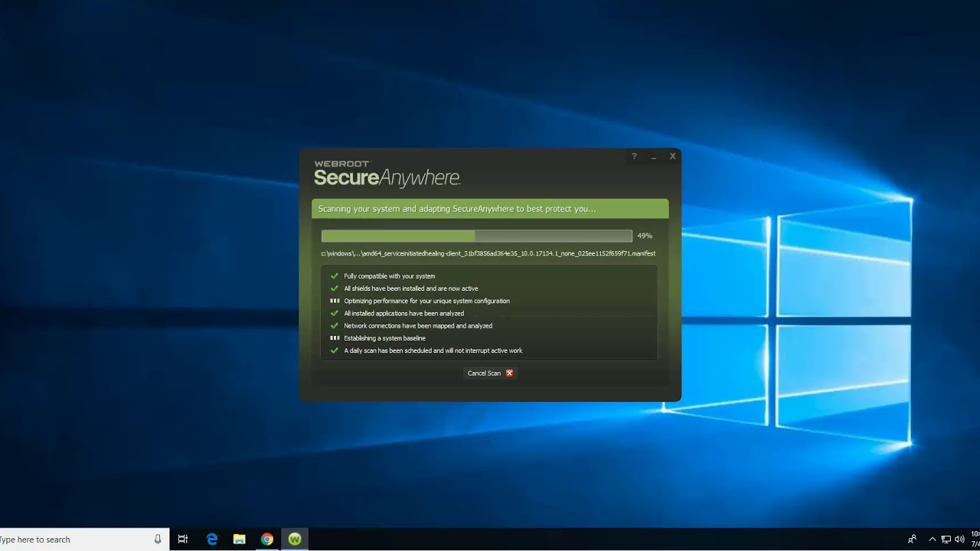Viewport: 980px width, 551px height.
Task: Open People icon in system tray
Action: [912, 540]
